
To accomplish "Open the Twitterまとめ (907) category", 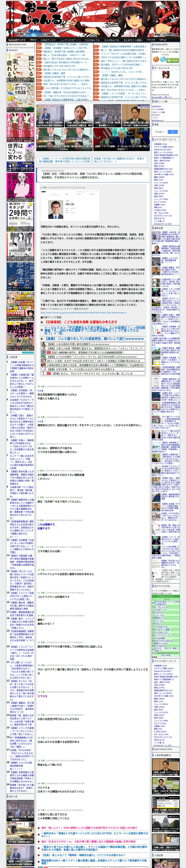I will (x=162, y=150).
